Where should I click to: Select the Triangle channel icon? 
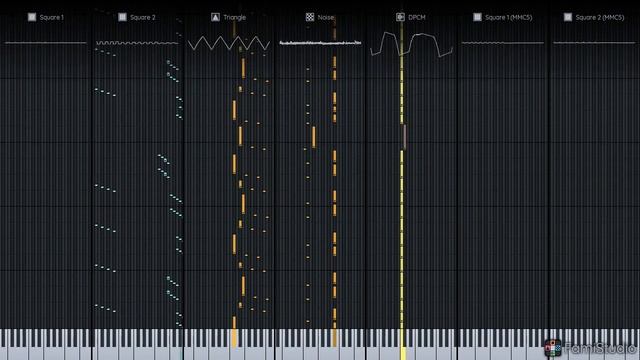pyautogui.click(x=216, y=17)
